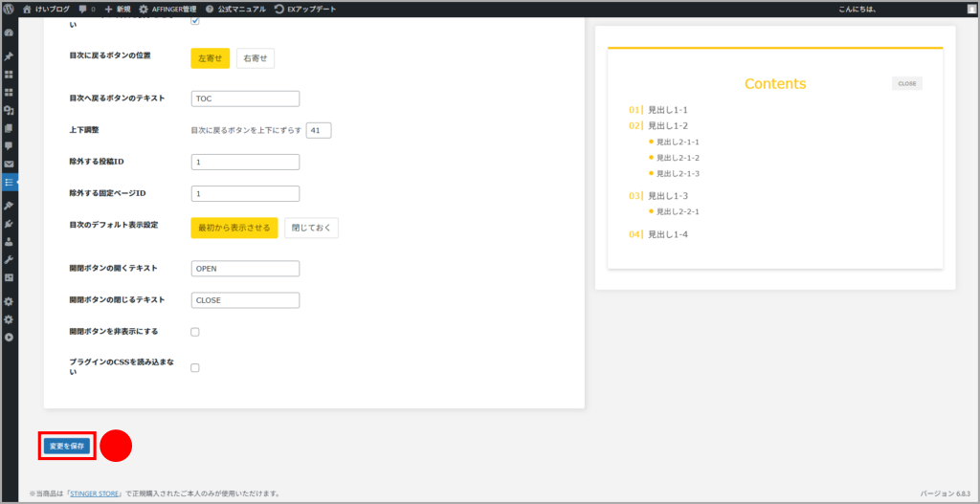Open Media library icon in sidebar
980x504 pixels.
pos(9,110)
